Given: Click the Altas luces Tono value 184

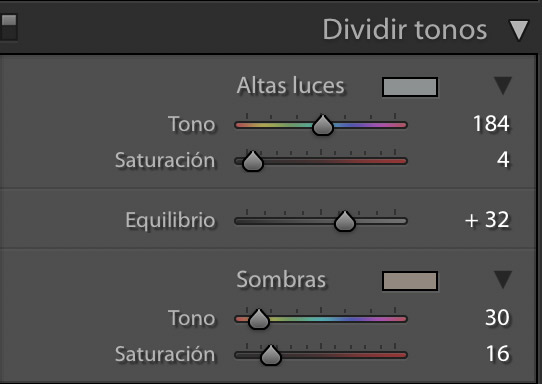Looking at the screenshot, I should point(491,123).
